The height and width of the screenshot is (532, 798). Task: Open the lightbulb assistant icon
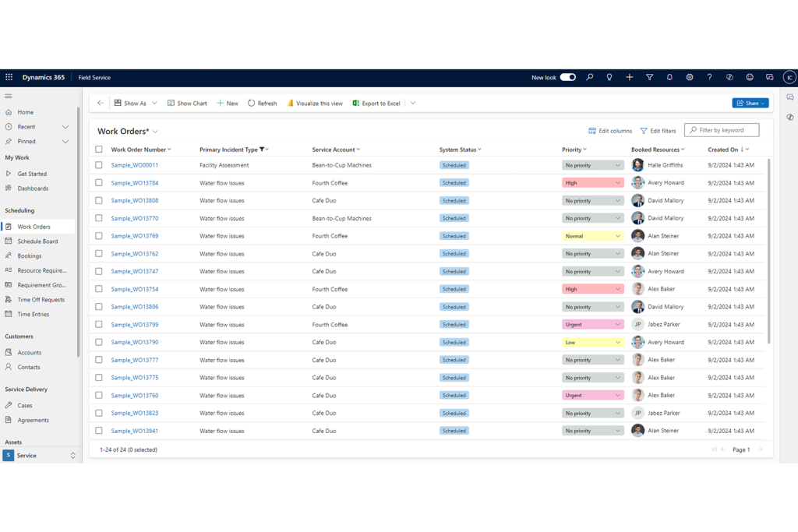click(x=609, y=77)
